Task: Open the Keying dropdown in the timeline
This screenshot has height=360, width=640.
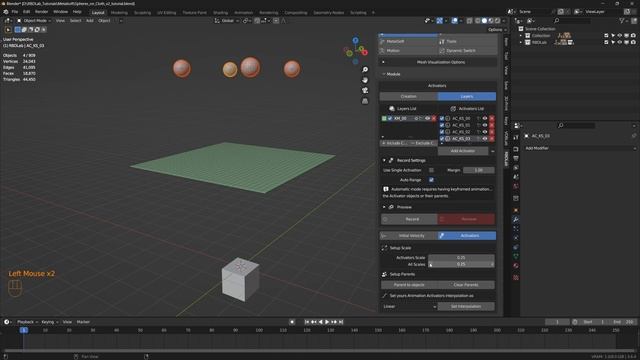Action: 49,322
